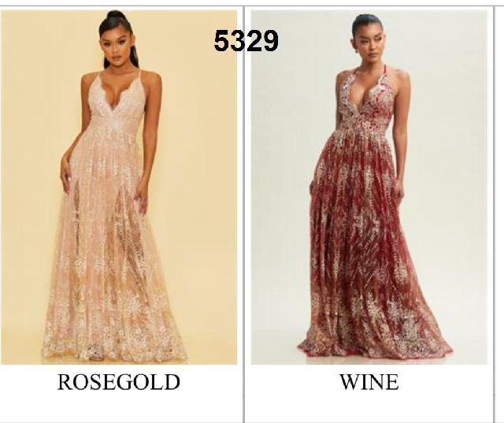Click the style number 5329
This screenshot has width=504, height=423.
pos(246,40)
